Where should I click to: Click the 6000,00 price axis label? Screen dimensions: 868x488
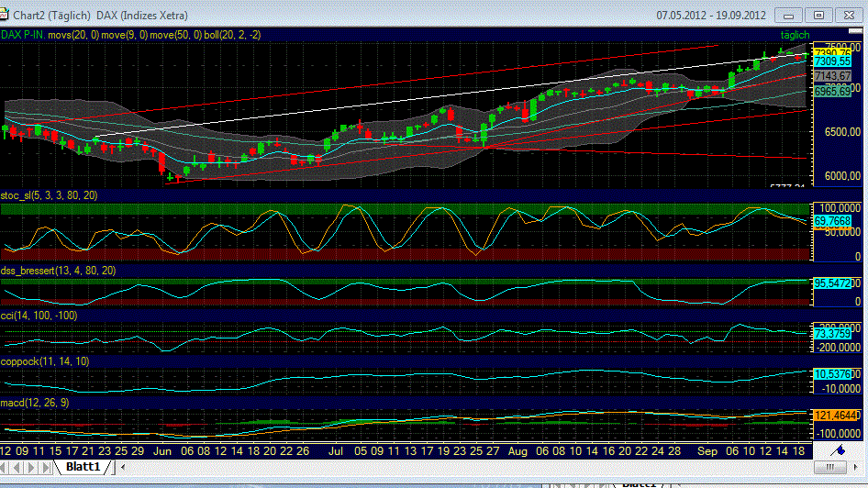point(842,176)
